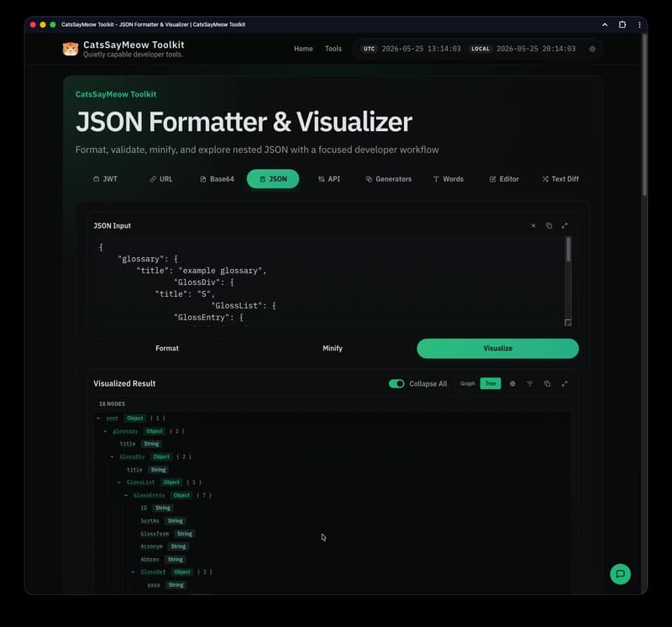Viewport: 672px width, 627px height.
Task: Click the JSON Input resize handle
Action: [568, 323]
